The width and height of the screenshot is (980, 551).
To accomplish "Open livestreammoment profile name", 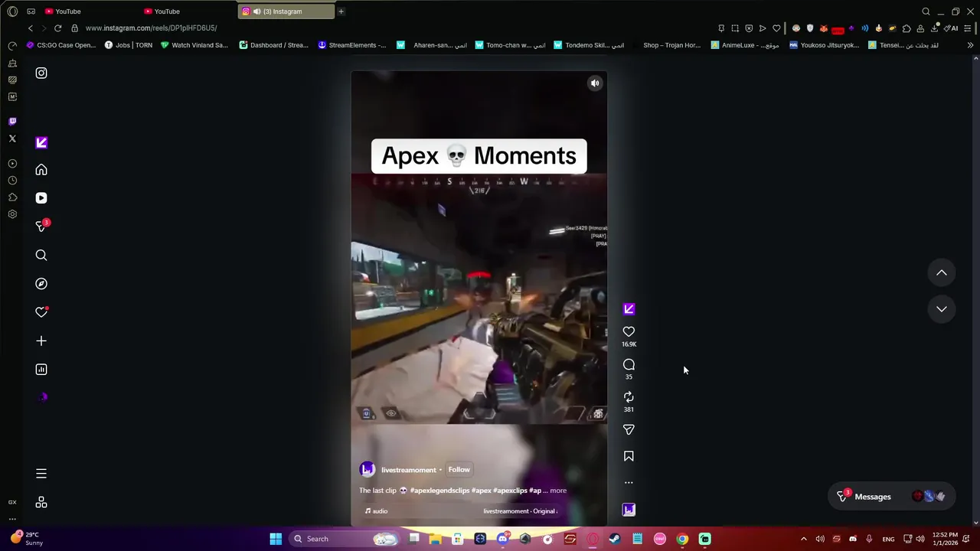I will pos(409,470).
